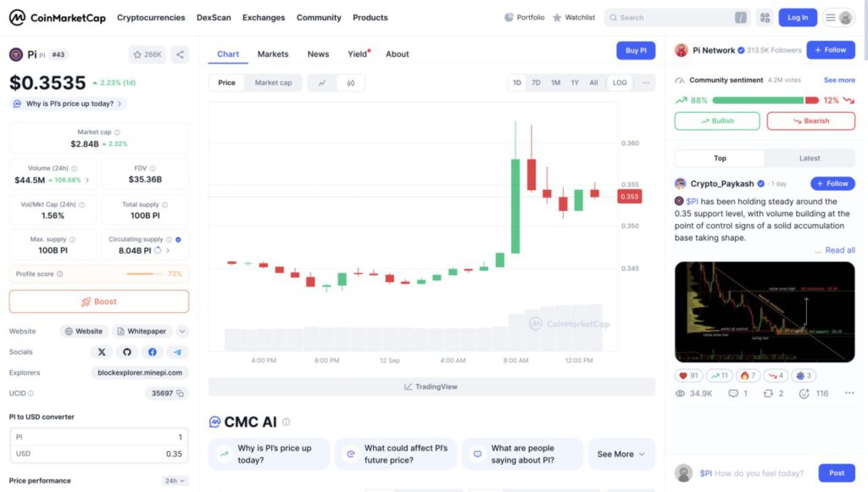Open Pi's GitHub social link
Image resolution: width=868 pixels, height=492 pixels.
127,352
